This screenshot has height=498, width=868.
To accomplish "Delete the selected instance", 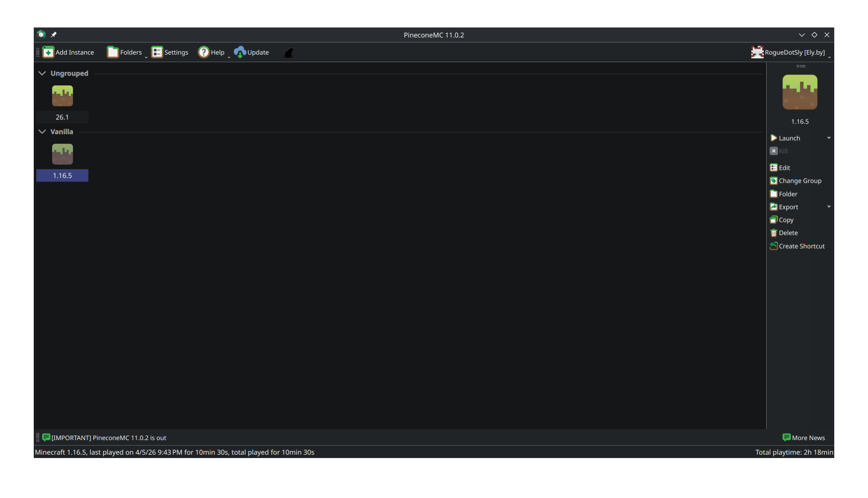I will point(783,233).
